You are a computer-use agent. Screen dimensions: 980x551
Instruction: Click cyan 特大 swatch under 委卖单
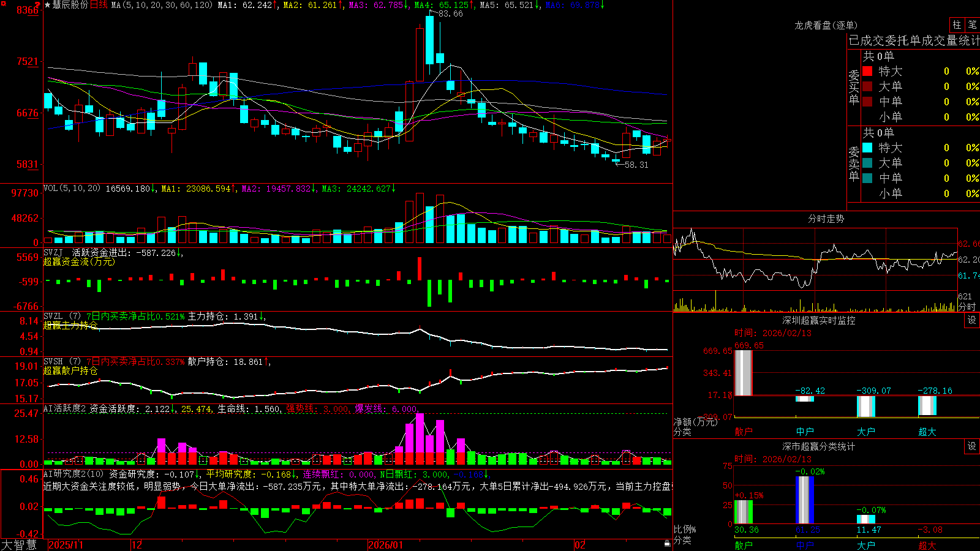867,148
